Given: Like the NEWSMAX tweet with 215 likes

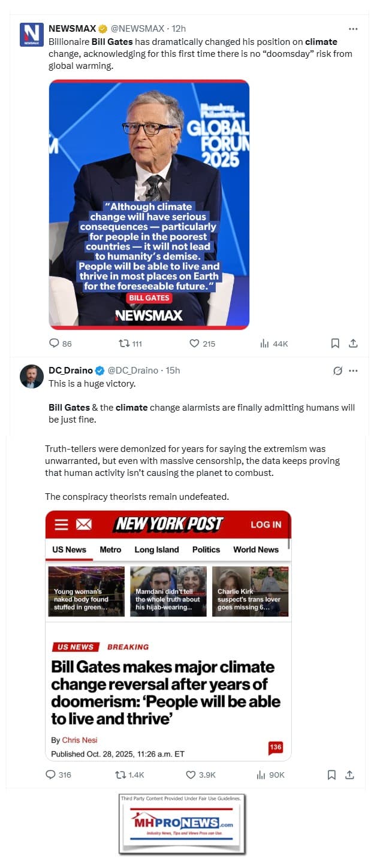Looking at the screenshot, I should pyautogui.click(x=194, y=344).
